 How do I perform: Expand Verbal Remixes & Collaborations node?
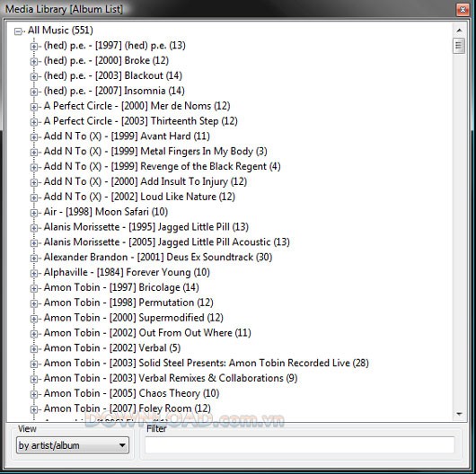[x=34, y=379]
